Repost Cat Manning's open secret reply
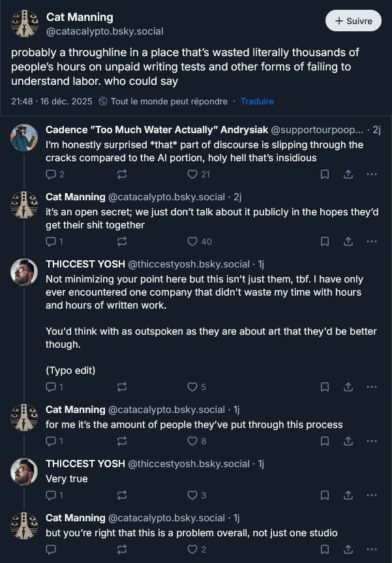This screenshot has width=392, height=563. (121, 241)
